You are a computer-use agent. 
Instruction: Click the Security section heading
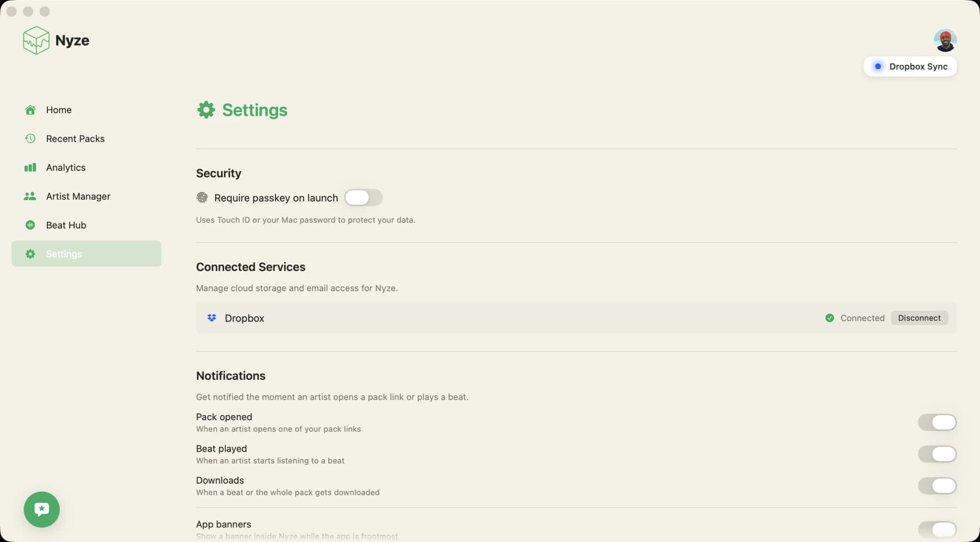point(218,174)
